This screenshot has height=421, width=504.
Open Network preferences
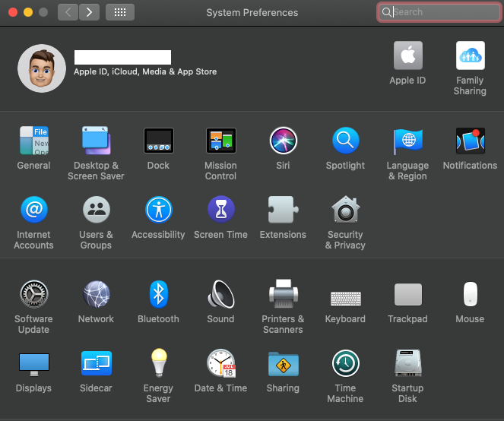pyautogui.click(x=96, y=294)
